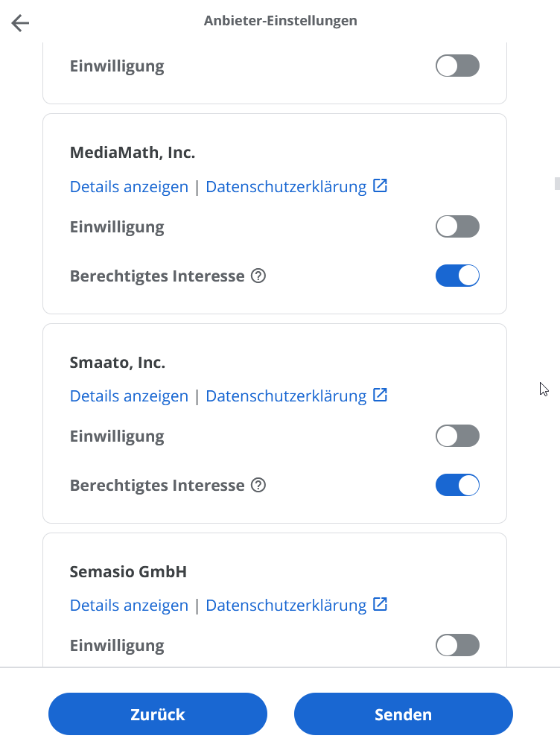This screenshot has height=756, width=560.
Task: Enable the Einwilligung toggle for MediaMath, Inc.
Action: coord(457,226)
